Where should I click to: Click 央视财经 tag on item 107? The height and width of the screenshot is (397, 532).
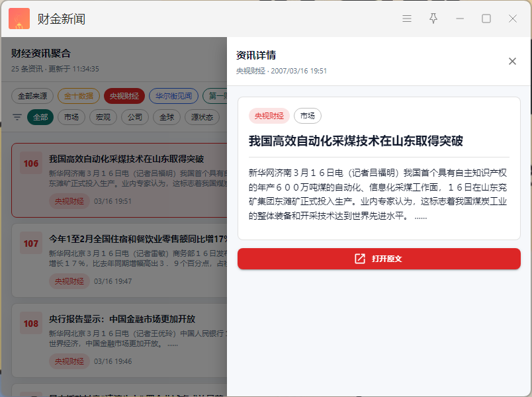(69, 281)
